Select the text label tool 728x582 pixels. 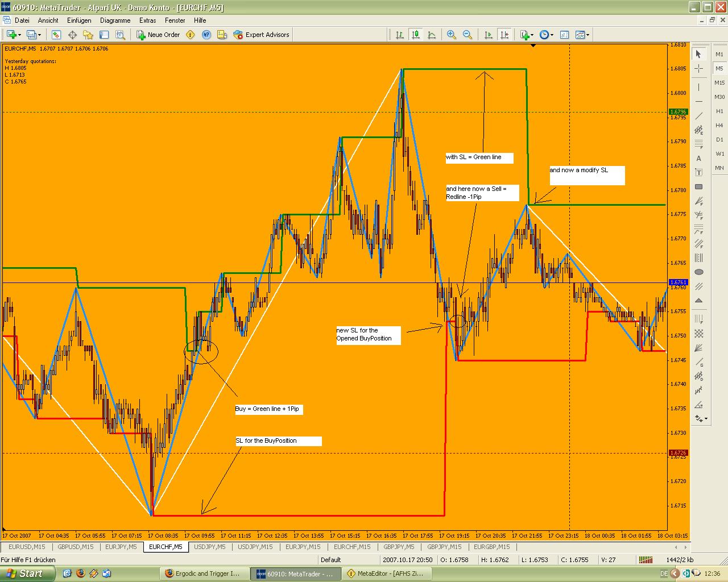[699, 158]
